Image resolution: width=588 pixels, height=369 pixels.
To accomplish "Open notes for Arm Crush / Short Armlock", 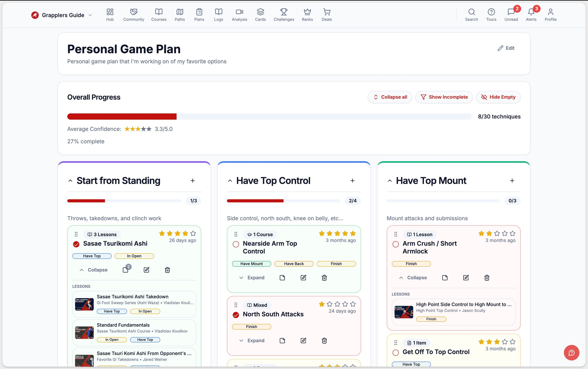I will 445,278.
